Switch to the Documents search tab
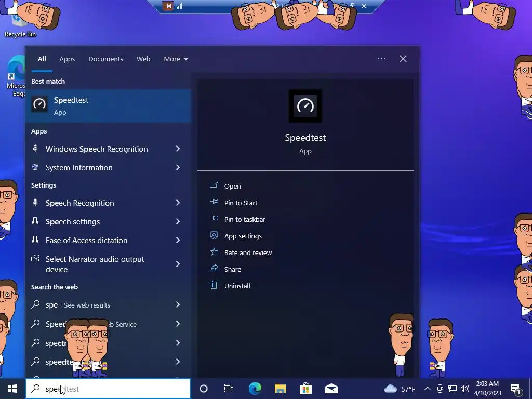Viewport: 532px width, 399px height. (105, 59)
